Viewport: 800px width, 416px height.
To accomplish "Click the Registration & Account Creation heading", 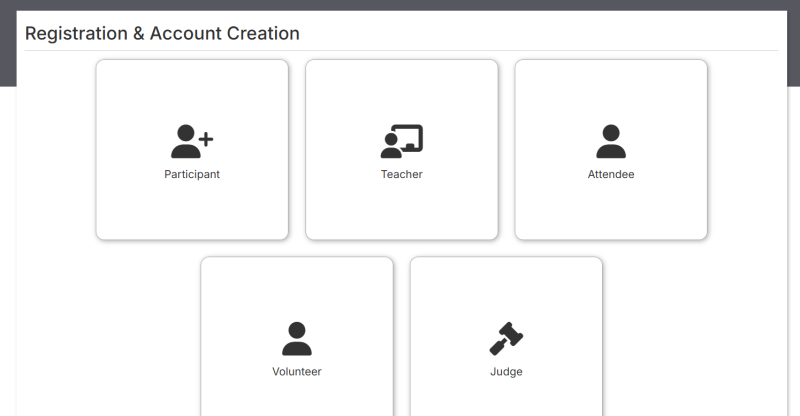I will (162, 33).
